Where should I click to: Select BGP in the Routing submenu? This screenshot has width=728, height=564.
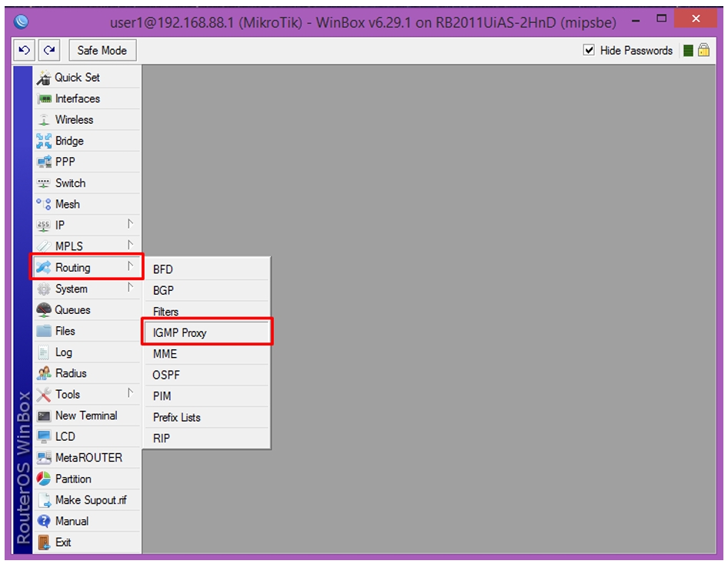[206, 291]
